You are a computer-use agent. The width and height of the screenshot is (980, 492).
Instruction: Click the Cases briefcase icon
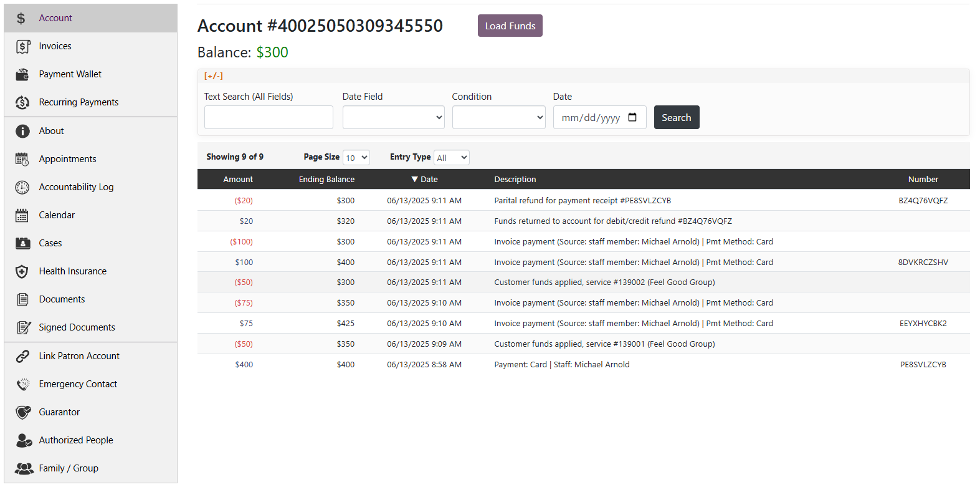click(22, 243)
